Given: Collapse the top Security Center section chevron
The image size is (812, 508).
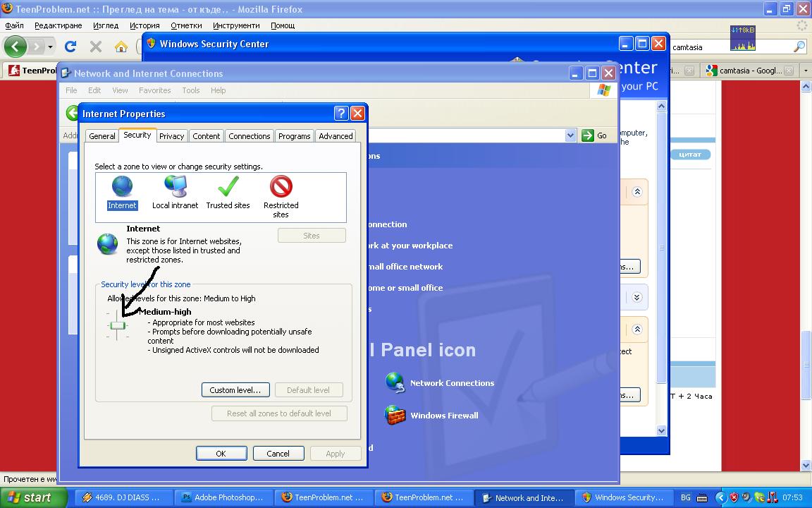Looking at the screenshot, I should pyautogui.click(x=637, y=192).
